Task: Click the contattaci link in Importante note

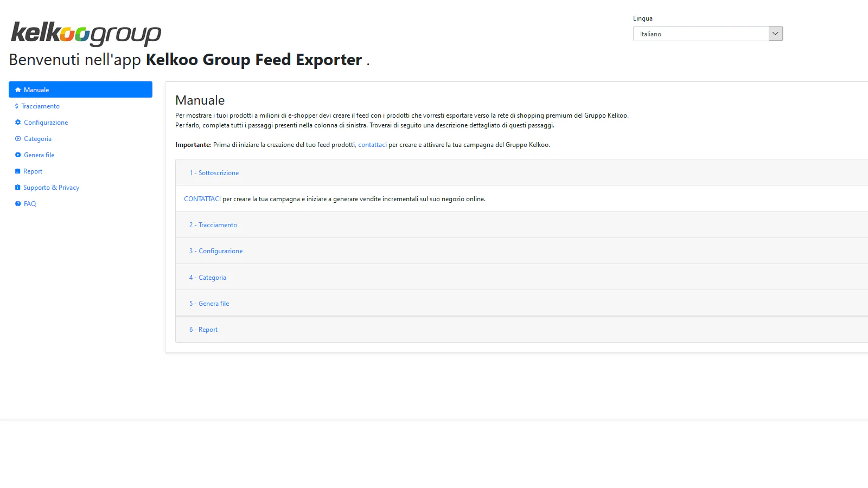Action: [x=372, y=145]
